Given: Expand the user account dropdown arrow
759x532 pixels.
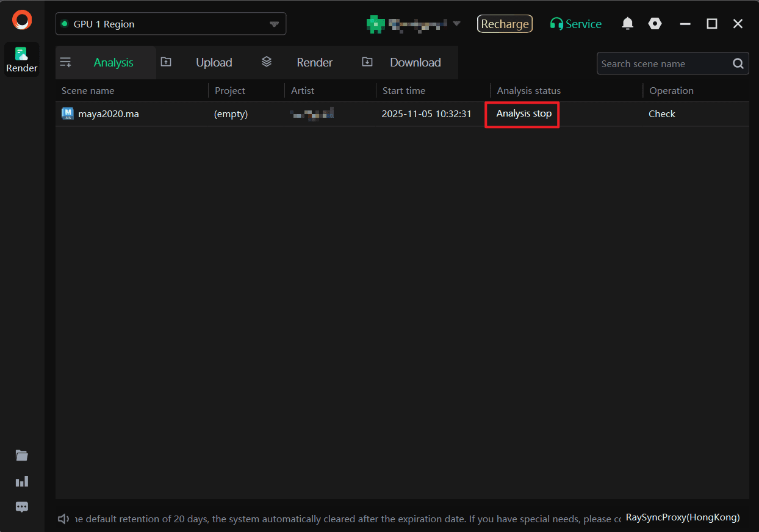Looking at the screenshot, I should coord(456,24).
